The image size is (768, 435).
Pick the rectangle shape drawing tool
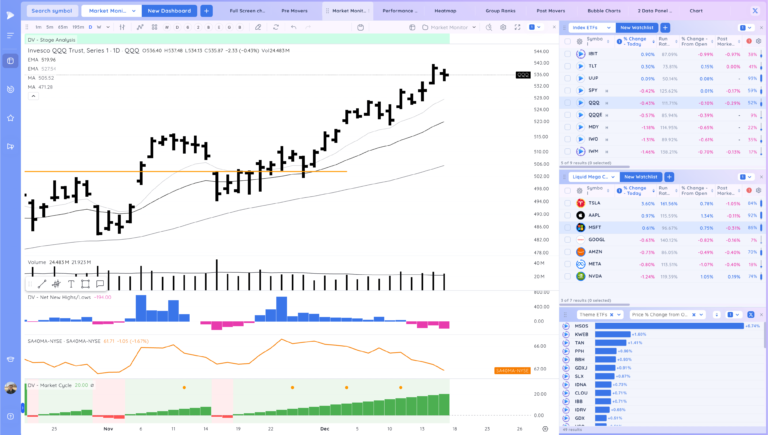click(85, 284)
